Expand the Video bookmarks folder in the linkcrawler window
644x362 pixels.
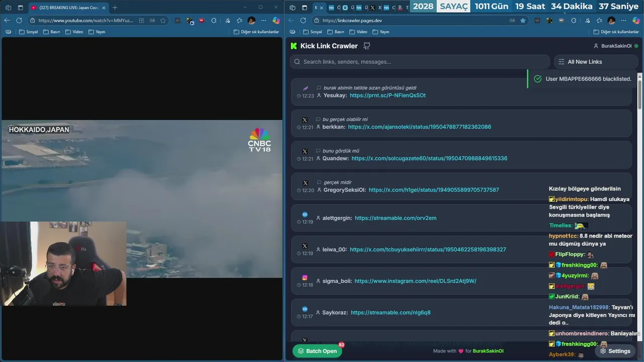point(358,32)
